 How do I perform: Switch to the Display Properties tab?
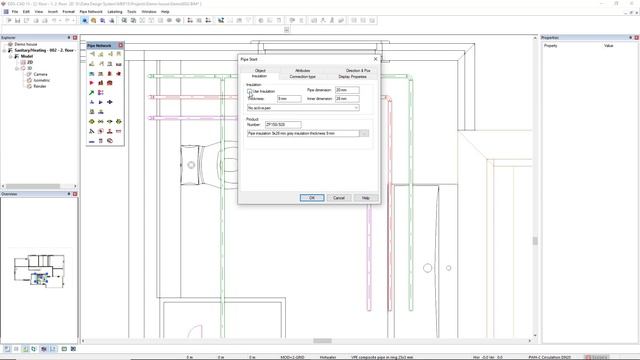352,77
